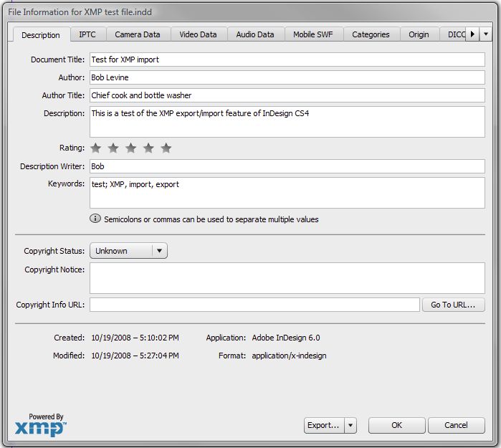Click the 'application/x-indesign' format text

point(289,356)
